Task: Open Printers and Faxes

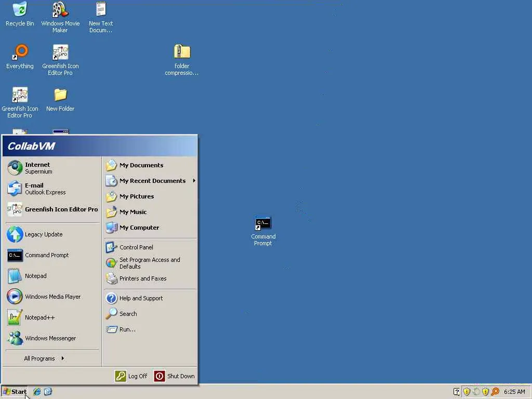Action: pyautogui.click(x=150, y=278)
